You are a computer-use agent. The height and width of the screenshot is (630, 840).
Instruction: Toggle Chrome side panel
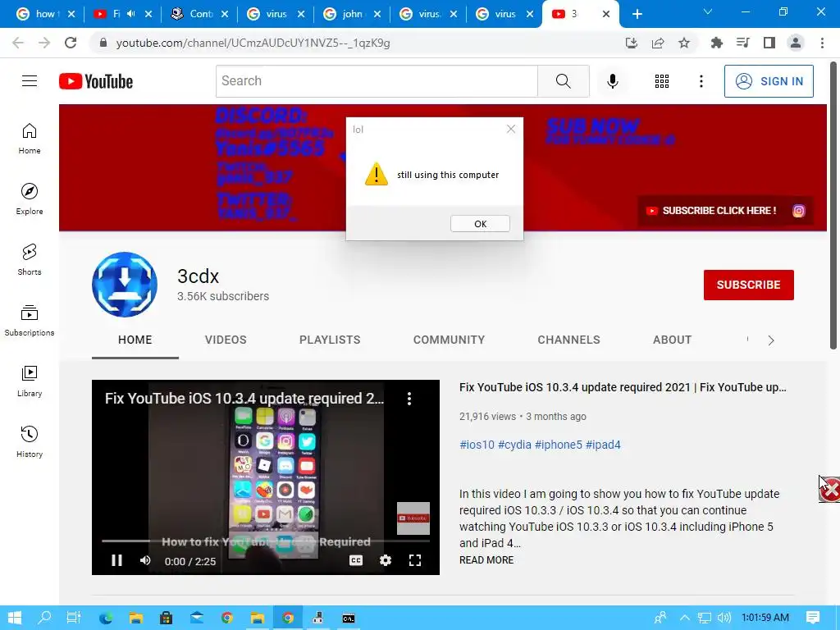pos(769,43)
